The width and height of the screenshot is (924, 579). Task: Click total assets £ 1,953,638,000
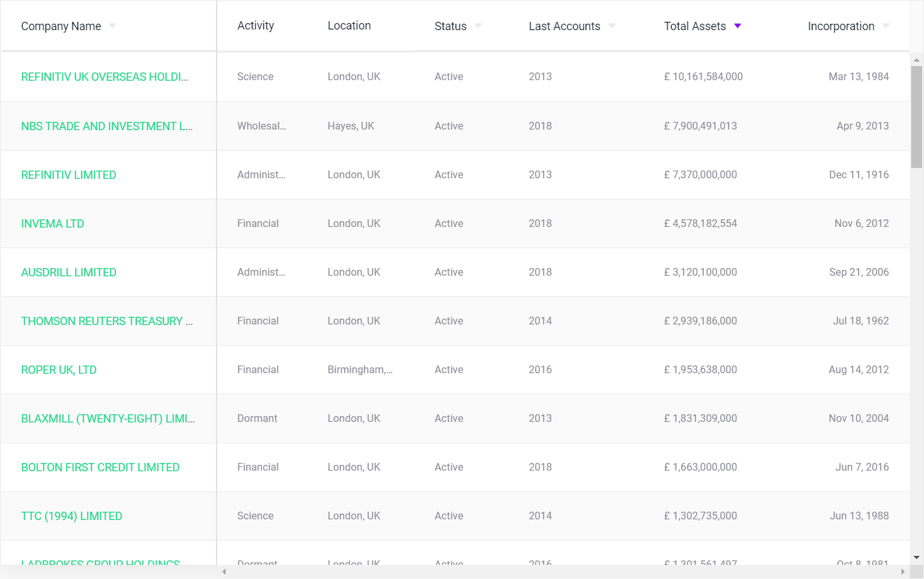click(x=700, y=369)
